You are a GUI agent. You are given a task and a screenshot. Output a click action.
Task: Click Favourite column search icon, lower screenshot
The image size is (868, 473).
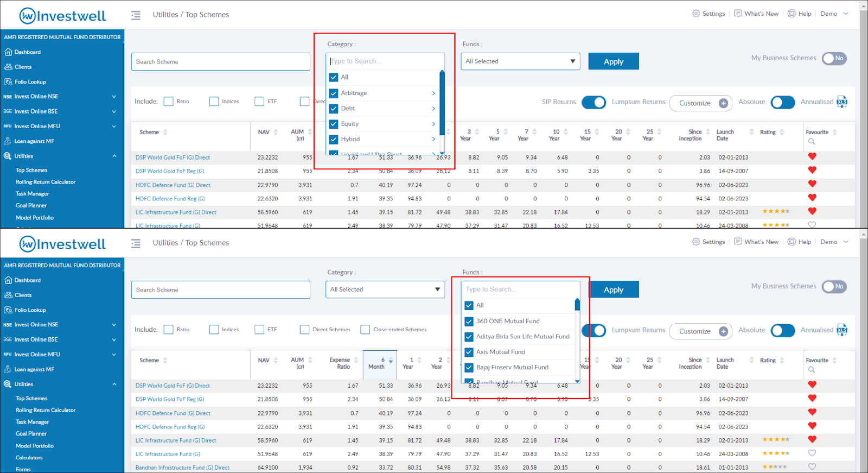(x=812, y=370)
